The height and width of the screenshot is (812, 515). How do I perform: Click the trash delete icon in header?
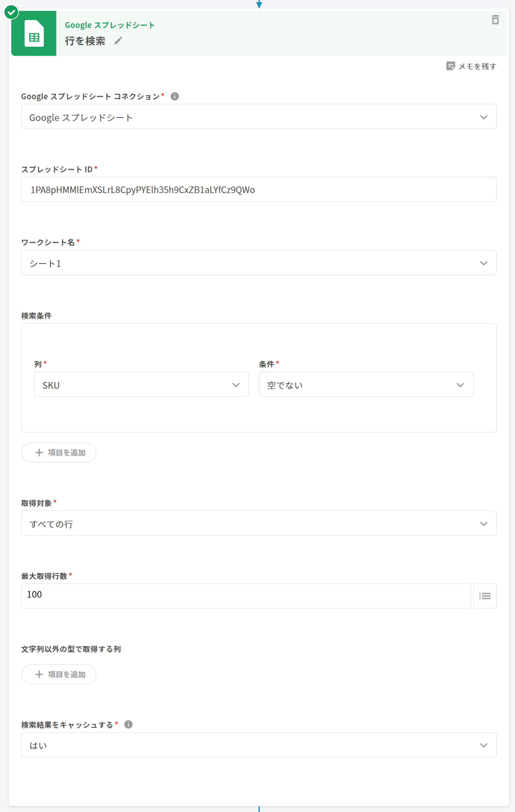click(495, 20)
